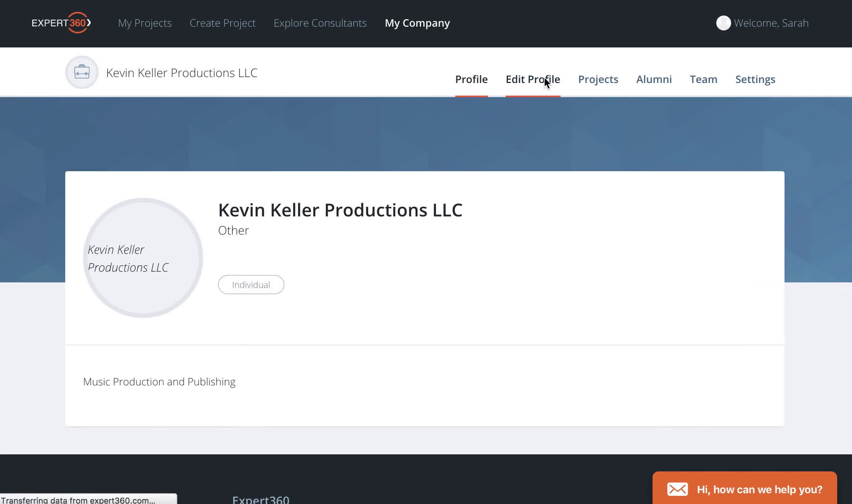
Task: Open Explore Consultants dropdown
Action: (x=320, y=23)
